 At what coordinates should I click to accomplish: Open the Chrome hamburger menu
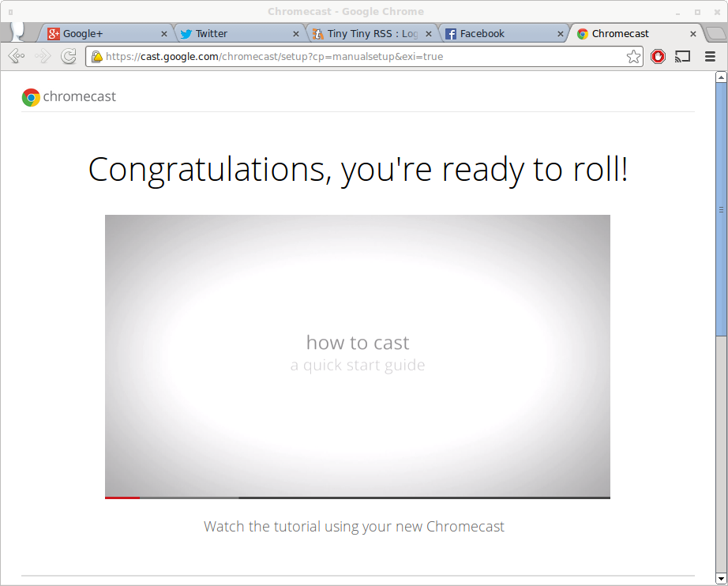(x=710, y=57)
